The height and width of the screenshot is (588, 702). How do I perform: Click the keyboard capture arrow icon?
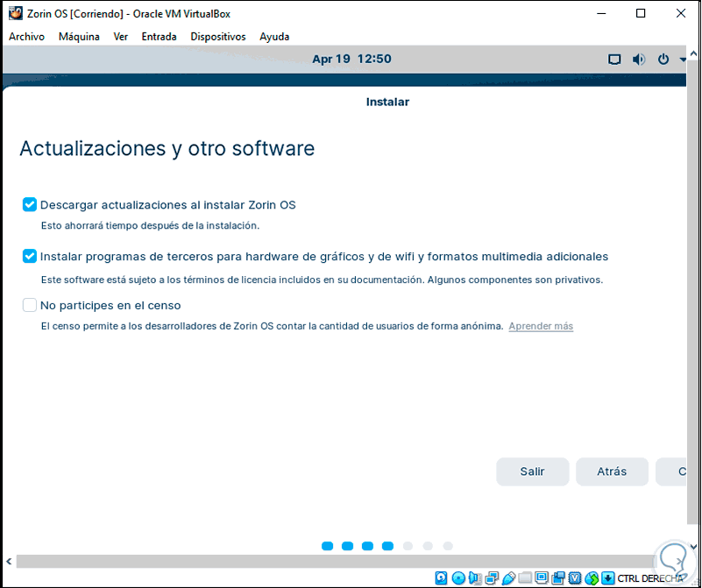point(607,578)
